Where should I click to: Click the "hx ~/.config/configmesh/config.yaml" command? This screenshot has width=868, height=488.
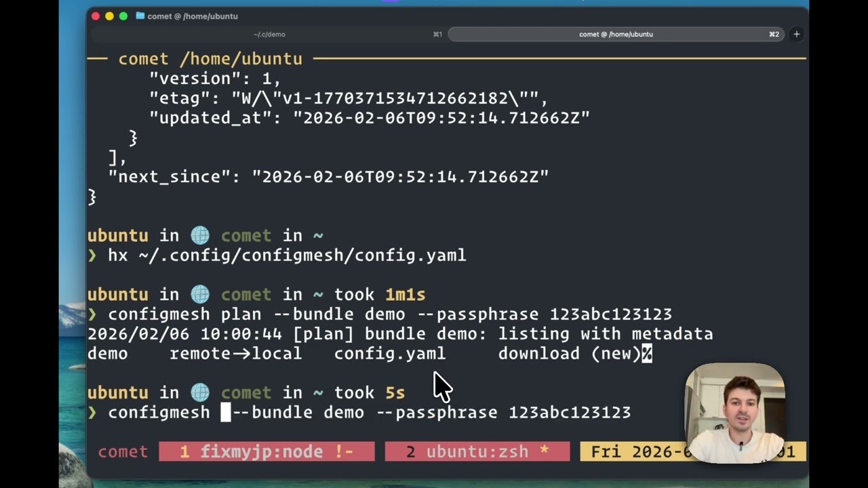pyautogui.click(x=287, y=256)
